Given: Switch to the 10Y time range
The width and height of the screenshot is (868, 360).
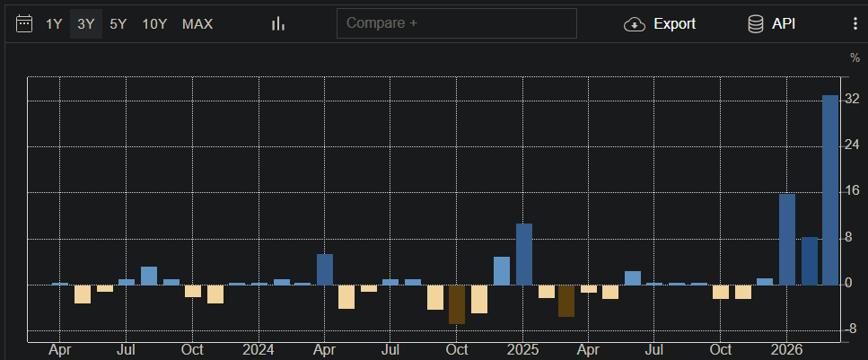Looking at the screenshot, I should (x=154, y=24).
